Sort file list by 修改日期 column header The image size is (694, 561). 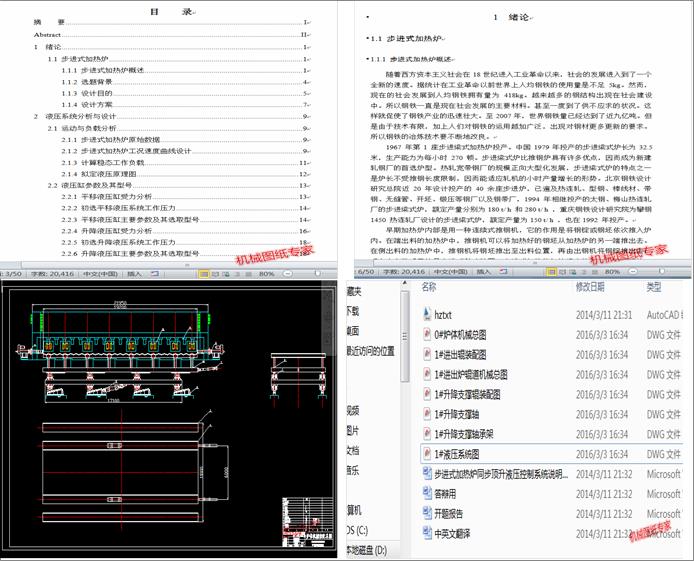click(590, 287)
